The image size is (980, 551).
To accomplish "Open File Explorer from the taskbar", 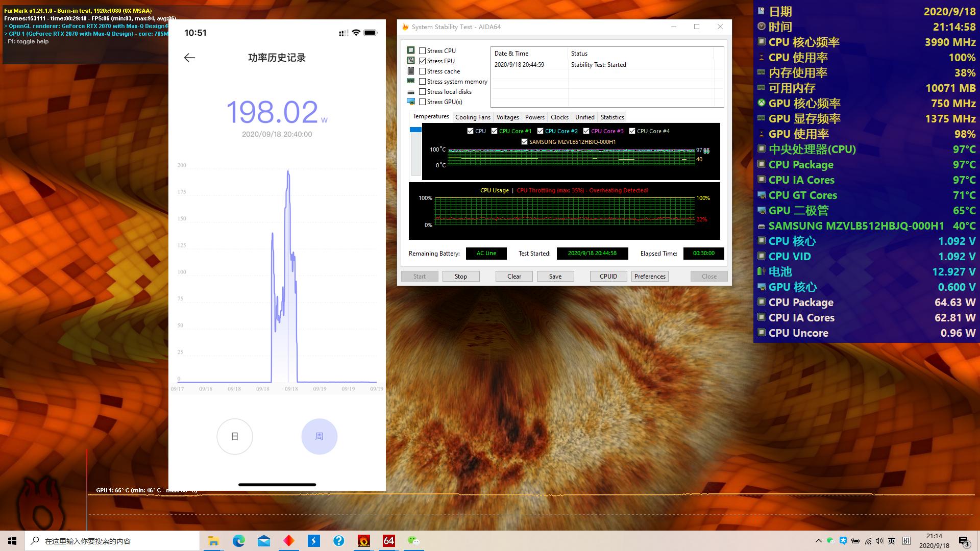I will coord(213,541).
